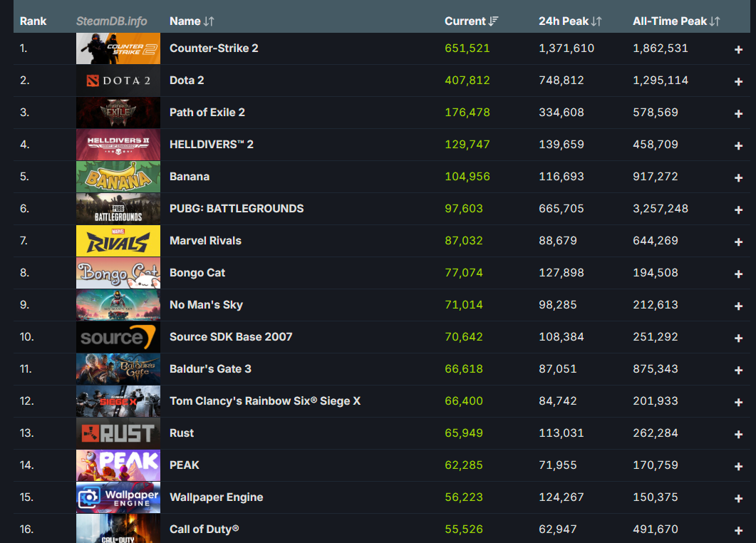
Task: Open the Marvel Rivals name link
Action: tap(205, 241)
